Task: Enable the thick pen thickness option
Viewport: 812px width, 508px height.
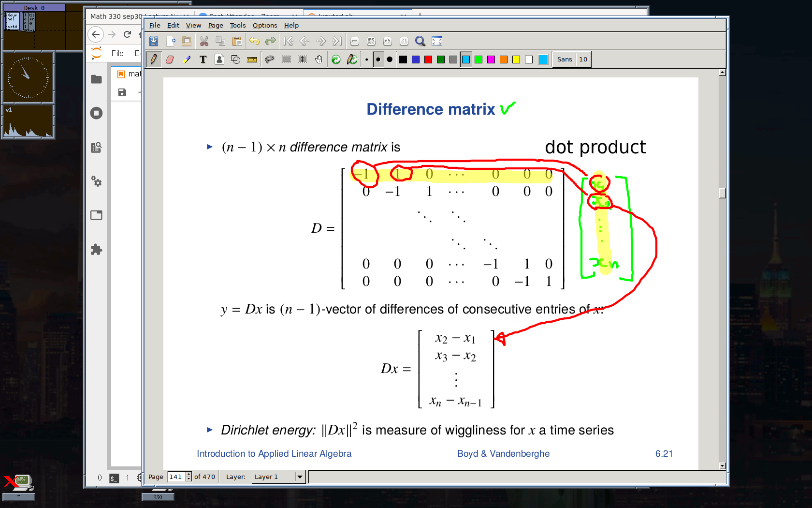Action: point(390,60)
